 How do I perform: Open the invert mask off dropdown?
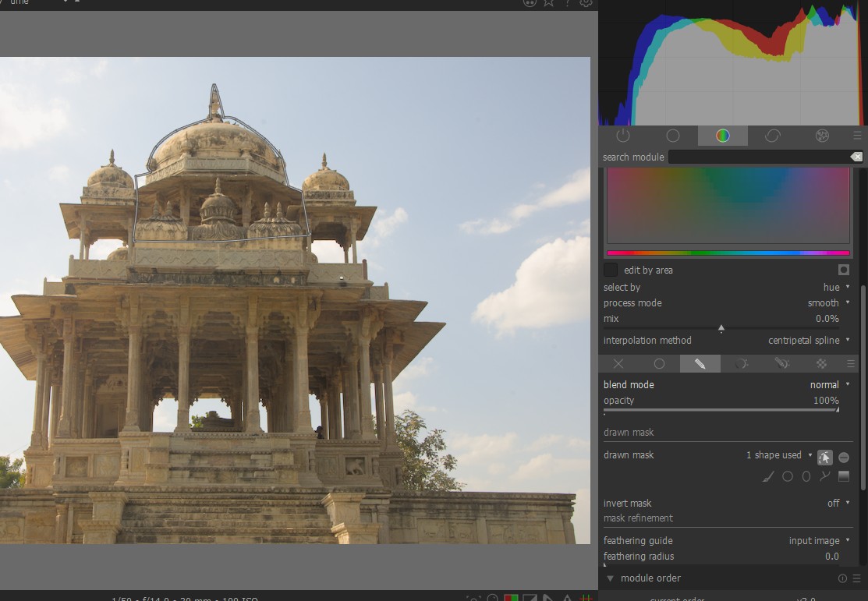(727, 503)
